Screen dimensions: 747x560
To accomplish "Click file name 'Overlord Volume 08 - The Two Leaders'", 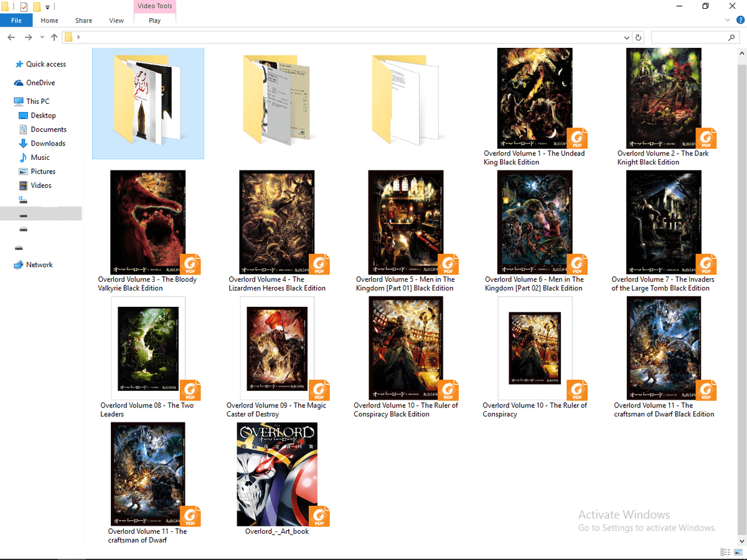I will click(147, 409).
